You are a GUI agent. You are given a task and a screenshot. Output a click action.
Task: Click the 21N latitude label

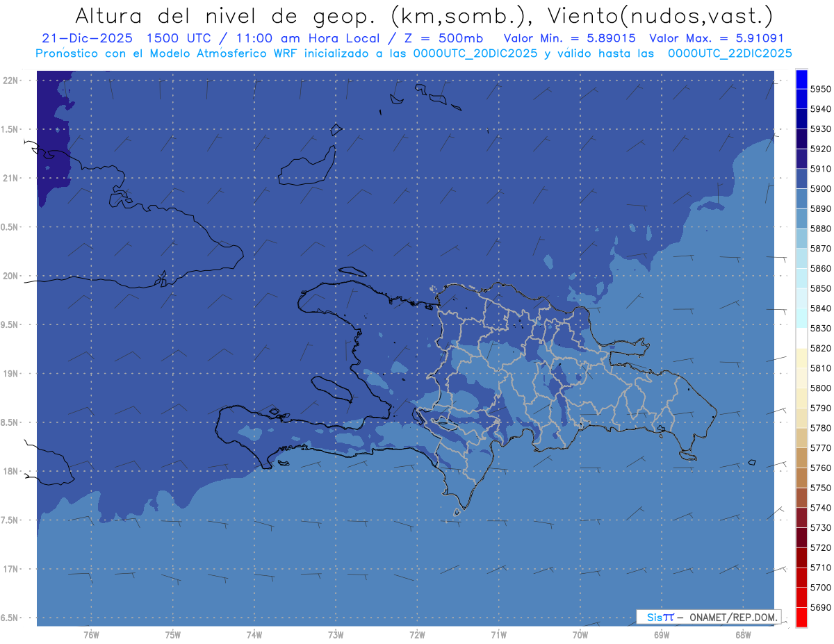tap(10, 179)
